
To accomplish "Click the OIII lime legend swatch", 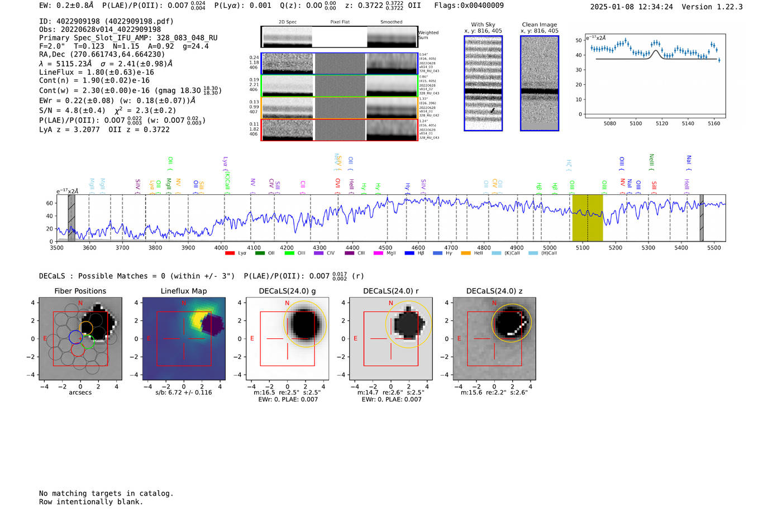I will pyautogui.click(x=289, y=253).
